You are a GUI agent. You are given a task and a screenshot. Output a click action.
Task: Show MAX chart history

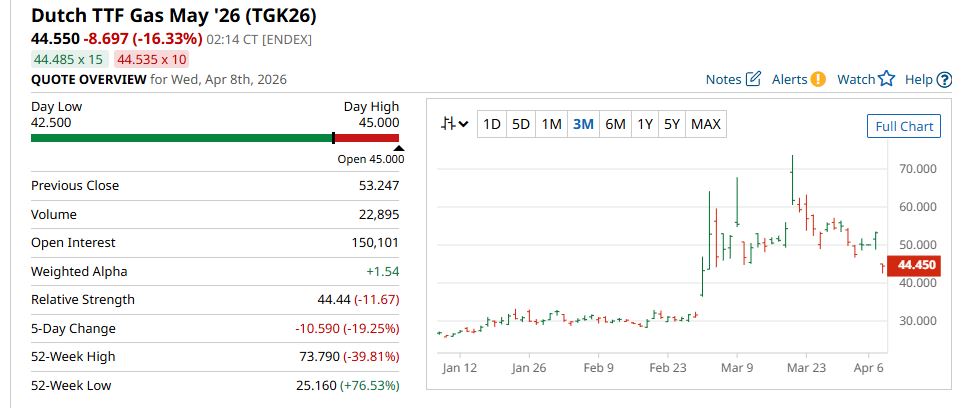tap(706, 124)
